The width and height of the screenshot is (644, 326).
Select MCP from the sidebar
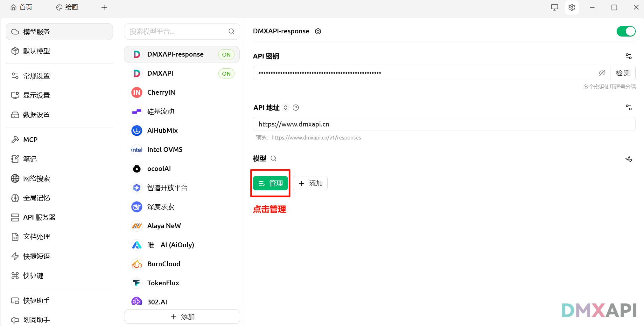(31, 139)
